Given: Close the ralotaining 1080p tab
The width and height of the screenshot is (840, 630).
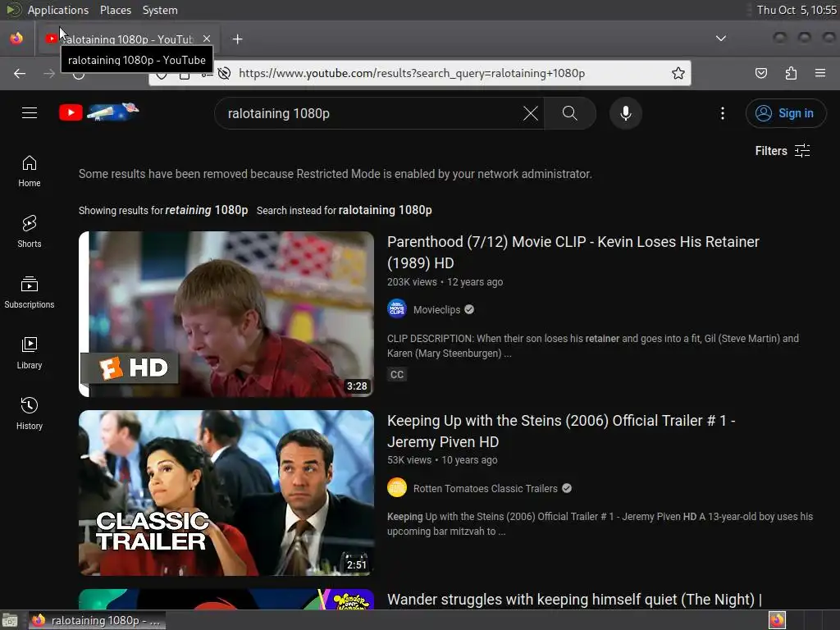Looking at the screenshot, I should click(x=207, y=39).
